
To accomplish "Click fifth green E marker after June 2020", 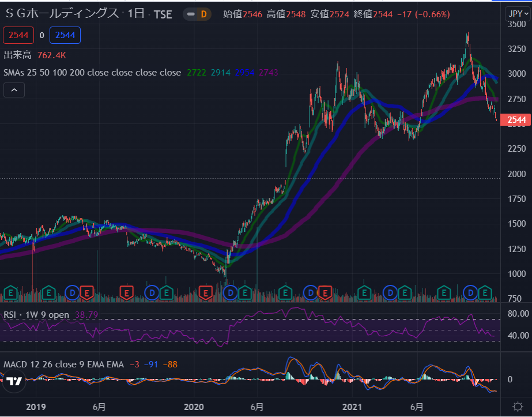I will (285, 293).
